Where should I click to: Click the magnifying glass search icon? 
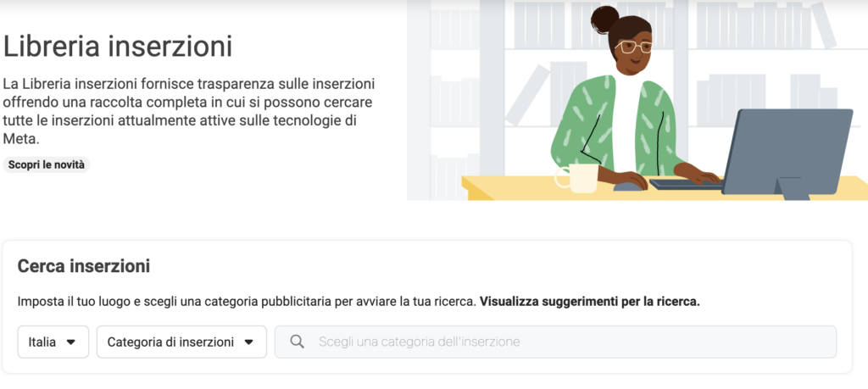pos(298,342)
